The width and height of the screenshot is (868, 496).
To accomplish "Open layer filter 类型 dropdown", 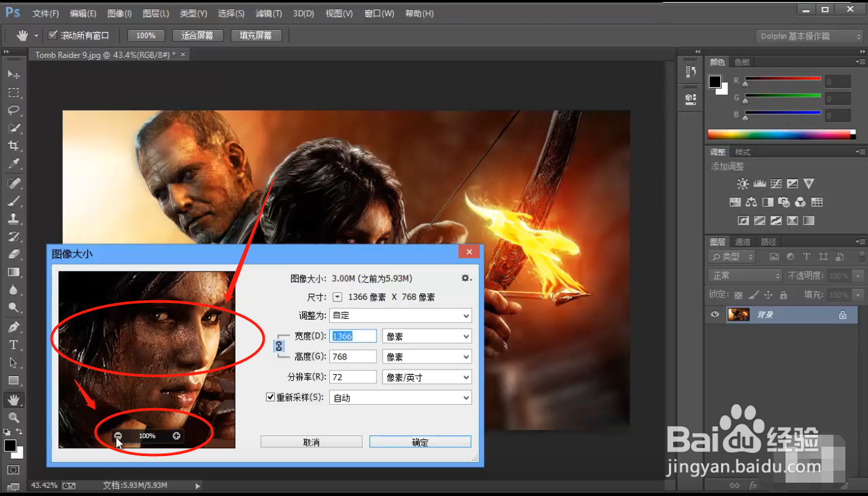I will tap(732, 256).
